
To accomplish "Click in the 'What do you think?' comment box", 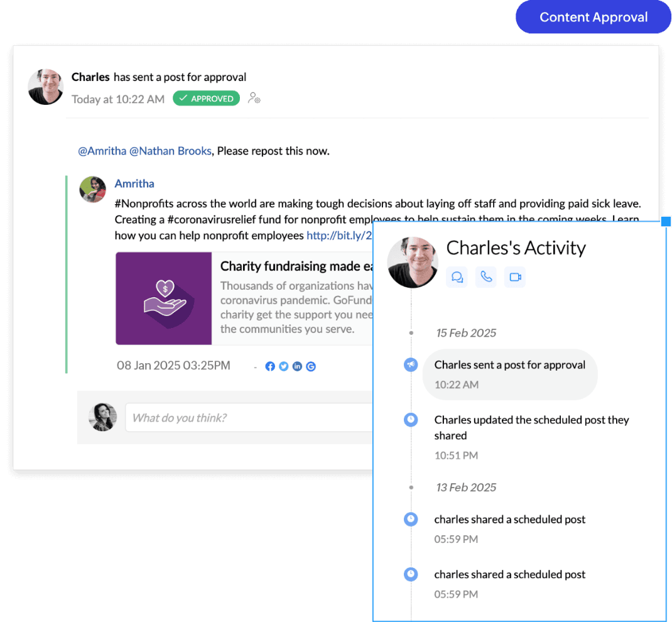I will (x=249, y=418).
